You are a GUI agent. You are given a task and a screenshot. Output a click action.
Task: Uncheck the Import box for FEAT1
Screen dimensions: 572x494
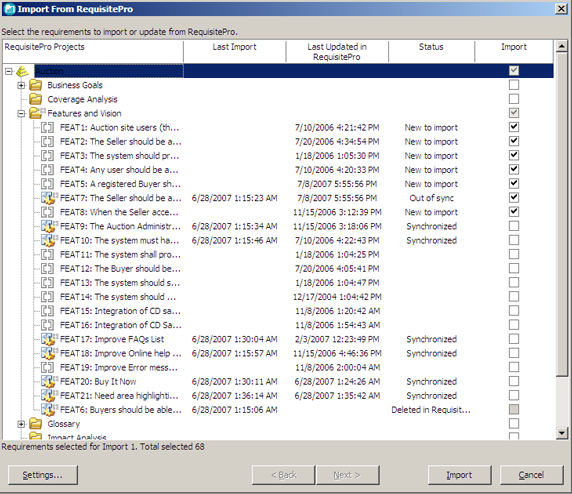tap(514, 127)
